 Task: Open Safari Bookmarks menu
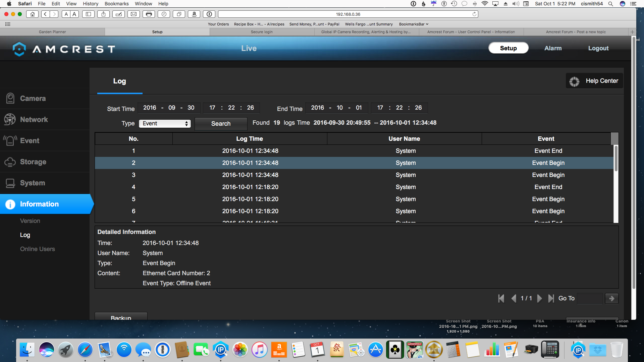tap(116, 4)
